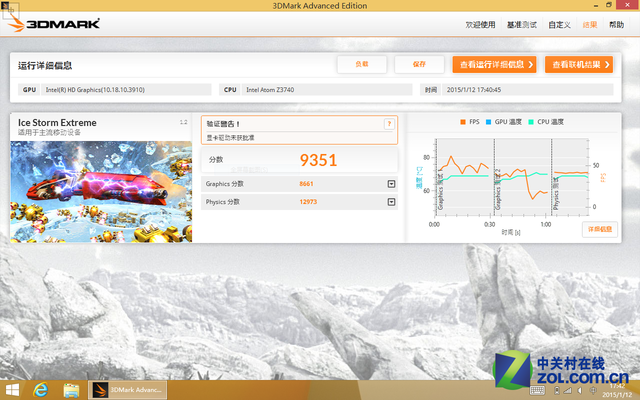
Task: Open the 自定义 tab
Action: (559, 25)
